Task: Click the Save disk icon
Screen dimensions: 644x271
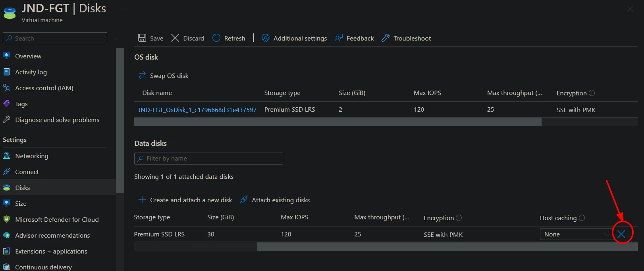Action: click(142, 38)
